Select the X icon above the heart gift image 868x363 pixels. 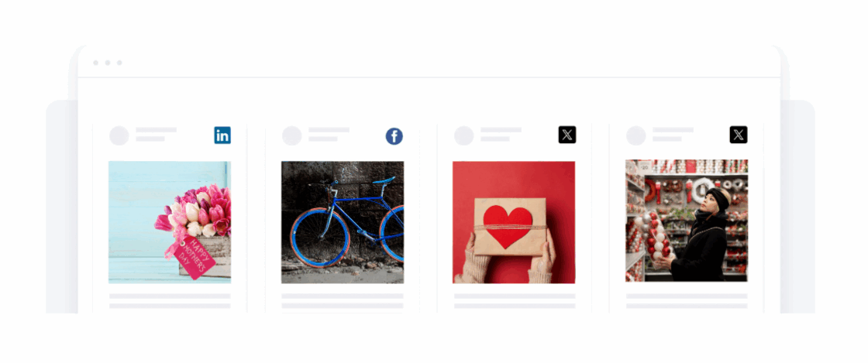(x=567, y=135)
